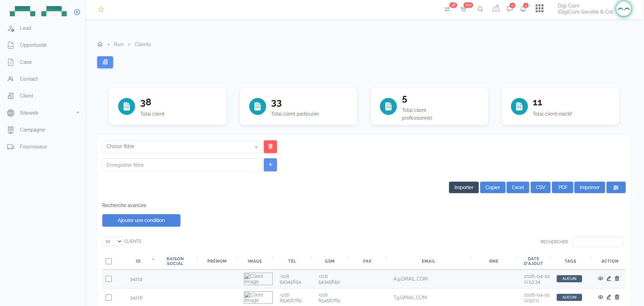Collapse the Siteweb sidebar menu

pos(78,113)
